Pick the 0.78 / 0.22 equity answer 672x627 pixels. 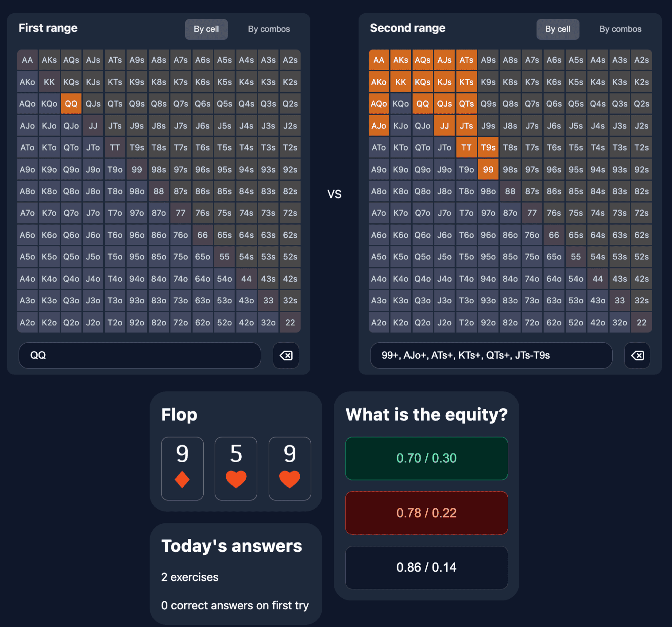click(426, 513)
